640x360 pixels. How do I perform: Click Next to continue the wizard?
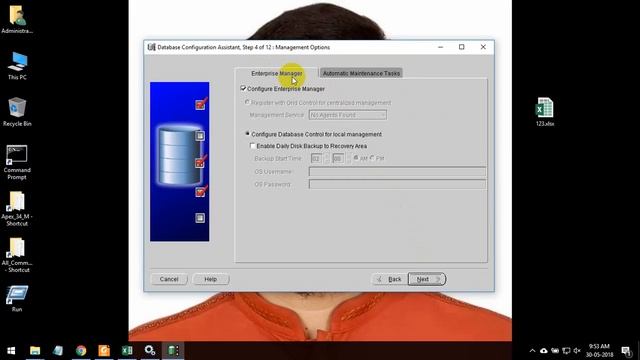tap(427, 279)
